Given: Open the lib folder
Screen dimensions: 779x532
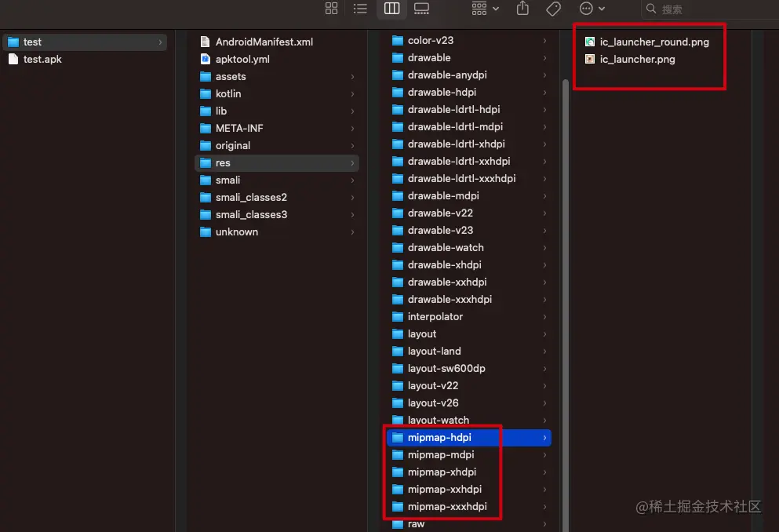Looking at the screenshot, I should click(277, 111).
